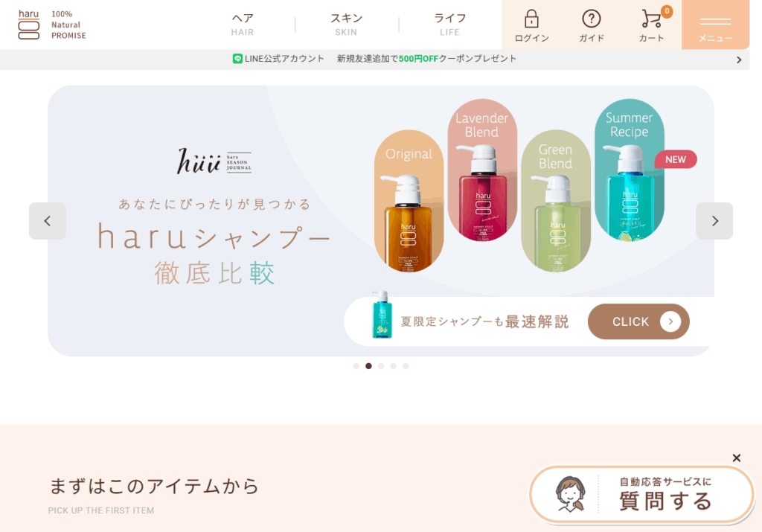
Task: Open the ライフ LIFE menu
Action: coord(449,25)
